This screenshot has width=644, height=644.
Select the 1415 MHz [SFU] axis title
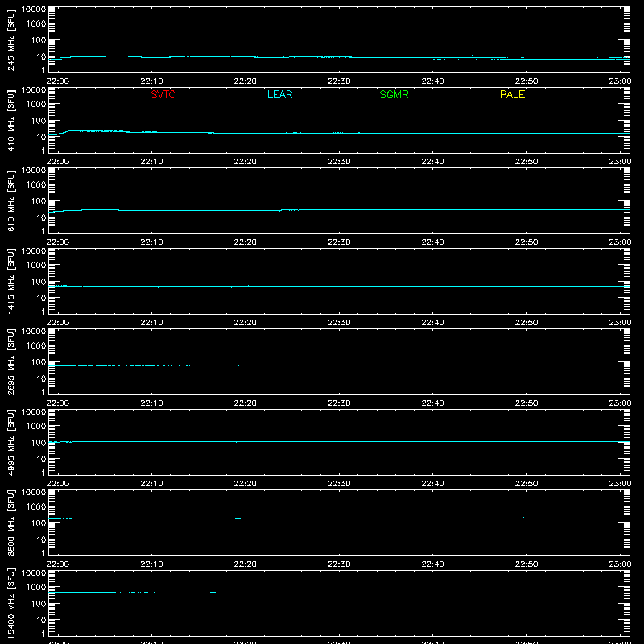pyautogui.click(x=10, y=281)
